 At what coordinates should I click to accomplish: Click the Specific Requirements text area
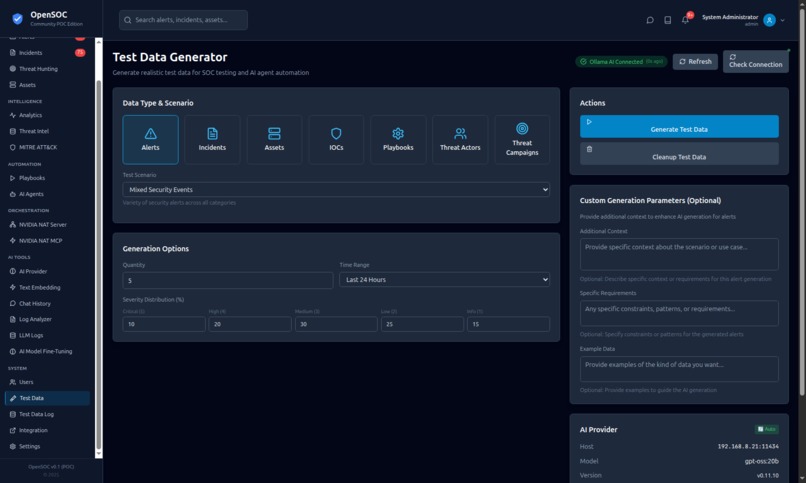(x=679, y=313)
